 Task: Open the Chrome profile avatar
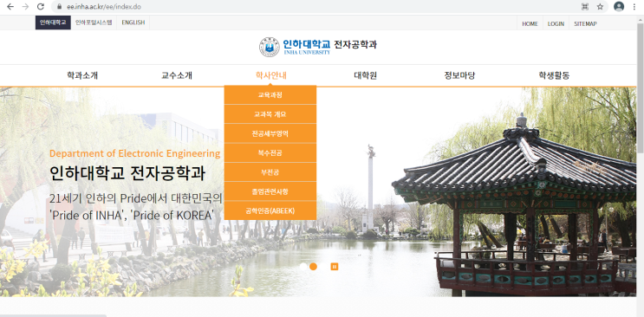[x=619, y=7]
